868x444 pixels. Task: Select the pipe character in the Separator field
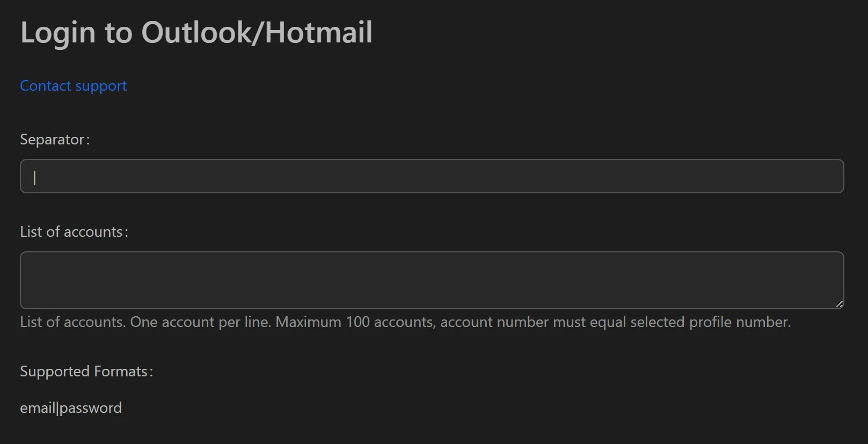pos(34,177)
